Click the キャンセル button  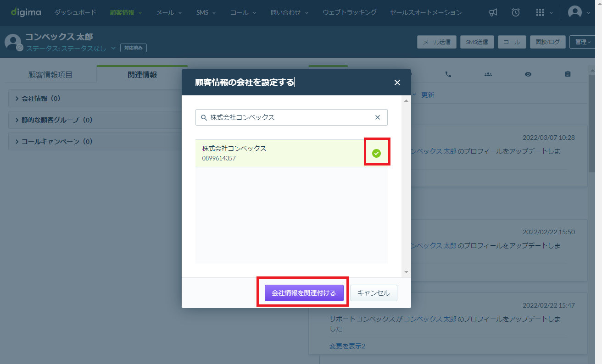[373, 293]
